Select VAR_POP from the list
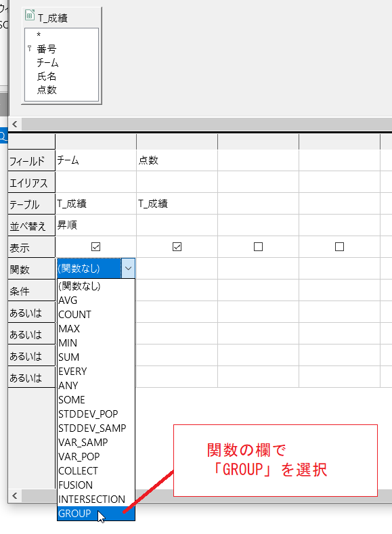Viewport: 392px width, 534px height. 95,456
